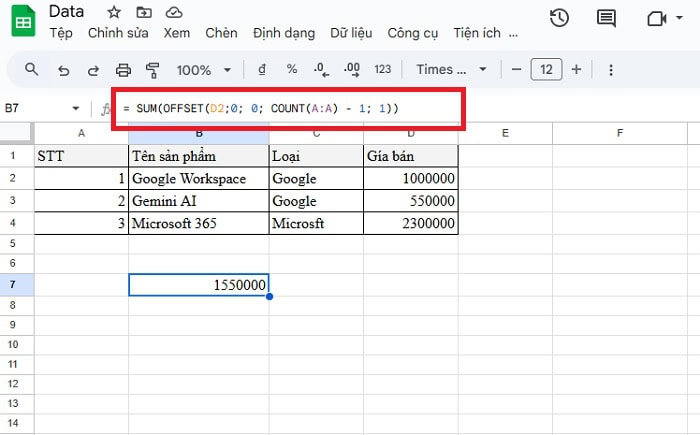Click the font size 12 field
This screenshot has height=435, width=700.
[546, 70]
